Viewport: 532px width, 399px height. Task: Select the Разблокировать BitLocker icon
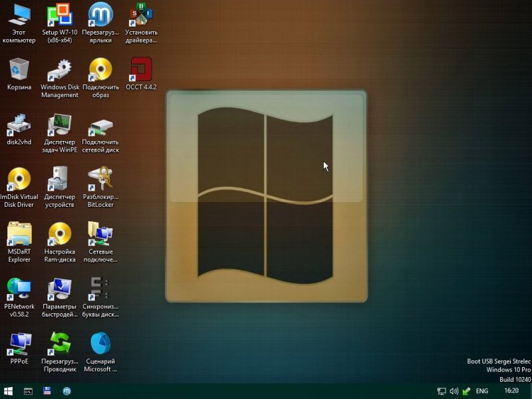(100, 178)
